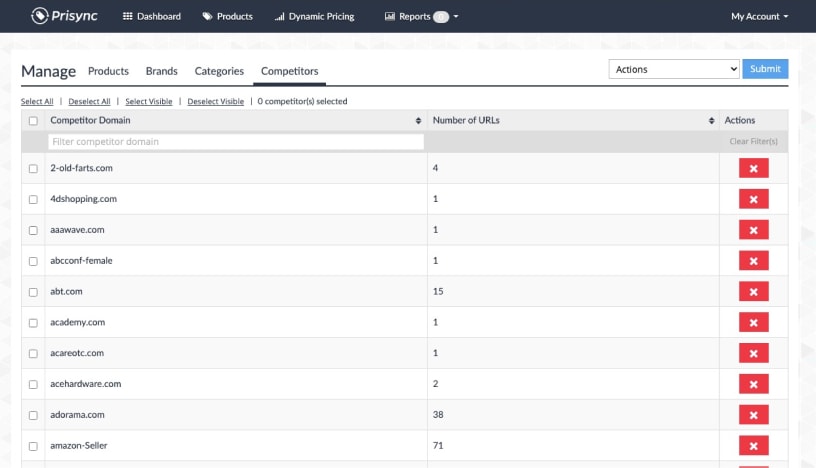Click the Select All link

37,101
